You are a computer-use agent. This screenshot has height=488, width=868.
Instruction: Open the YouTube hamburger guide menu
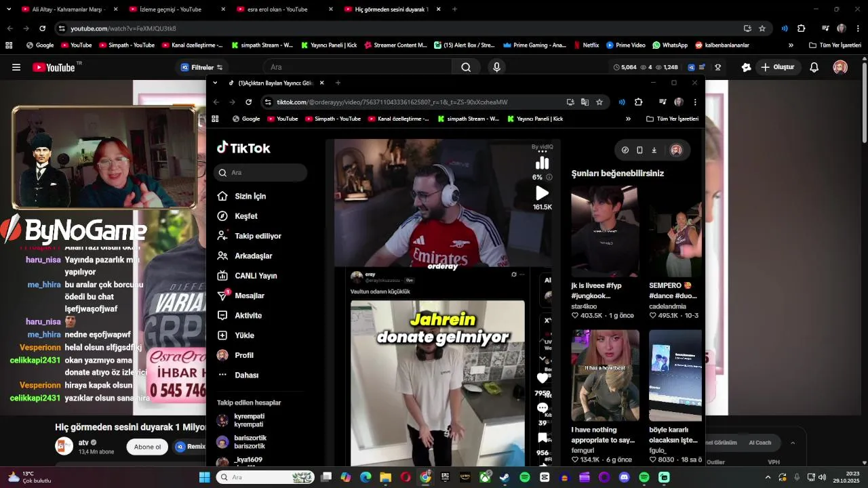tap(16, 67)
